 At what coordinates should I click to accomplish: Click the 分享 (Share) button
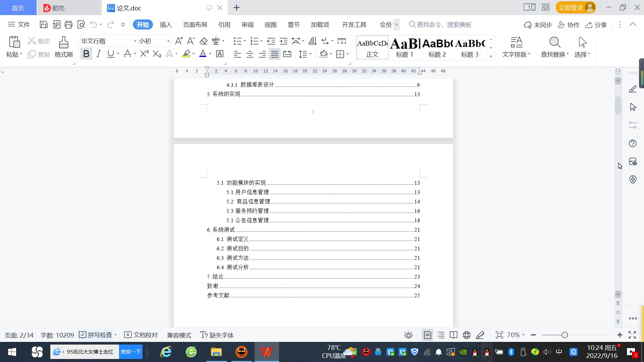pyautogui.click(x=596, y=25)
